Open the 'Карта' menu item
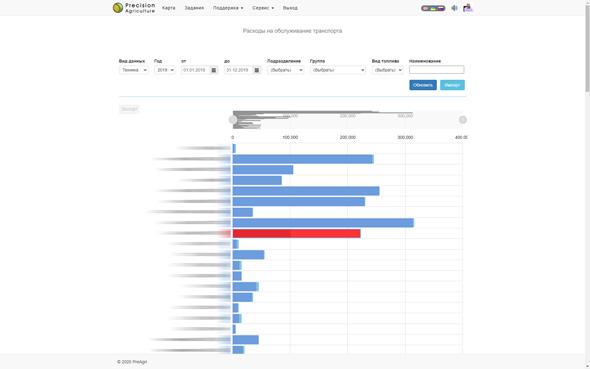590x369 pixels. click(169, 8)
